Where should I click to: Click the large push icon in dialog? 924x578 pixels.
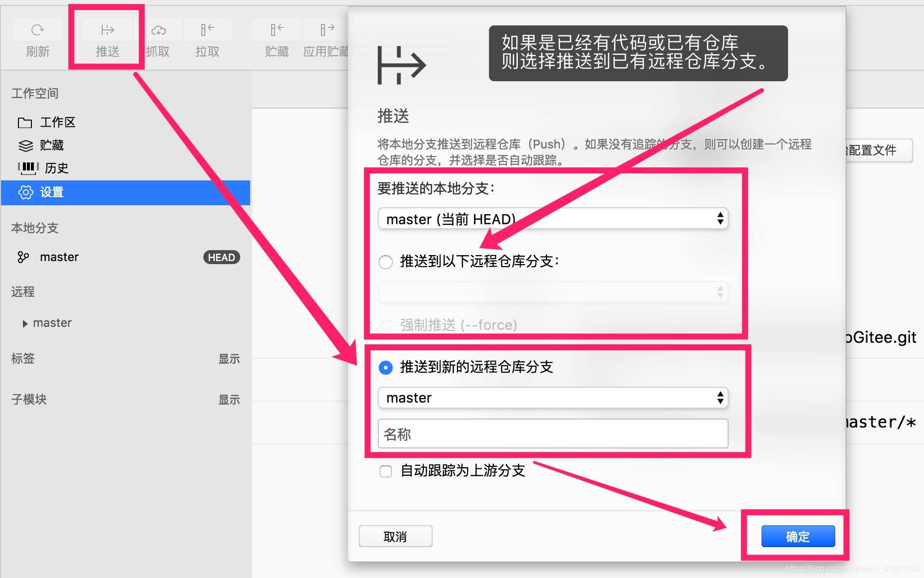(401, 65)
